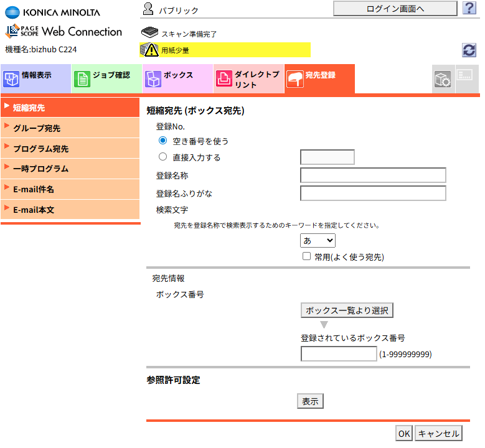This screenshot has width=485, height=448.
Task: Switch to the ダイレクトプリント tab
Action: pos(248,78)
